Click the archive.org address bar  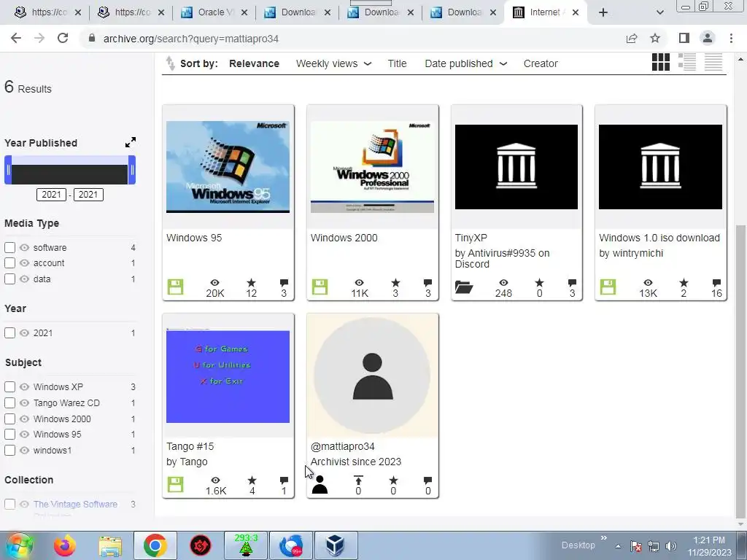[x=352, y=39]
